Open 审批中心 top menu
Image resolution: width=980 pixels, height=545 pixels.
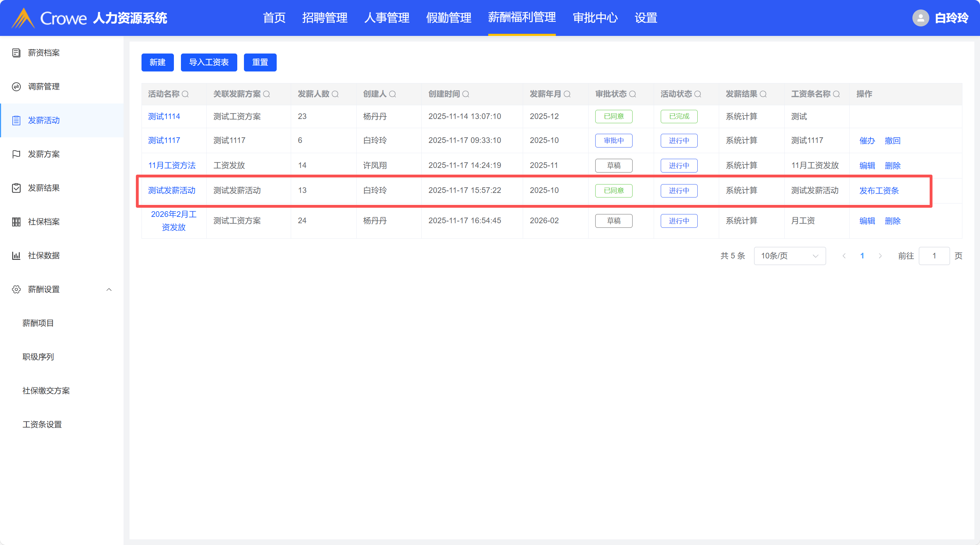595,18
